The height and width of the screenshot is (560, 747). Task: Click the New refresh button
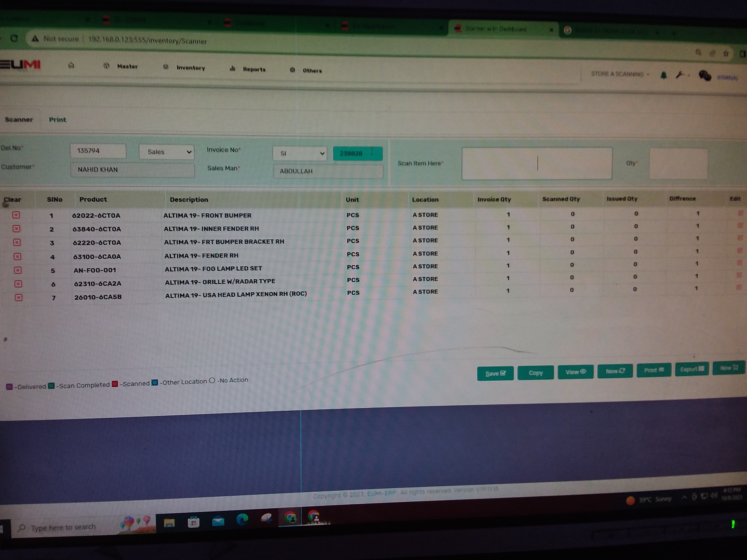click(615, 371)
